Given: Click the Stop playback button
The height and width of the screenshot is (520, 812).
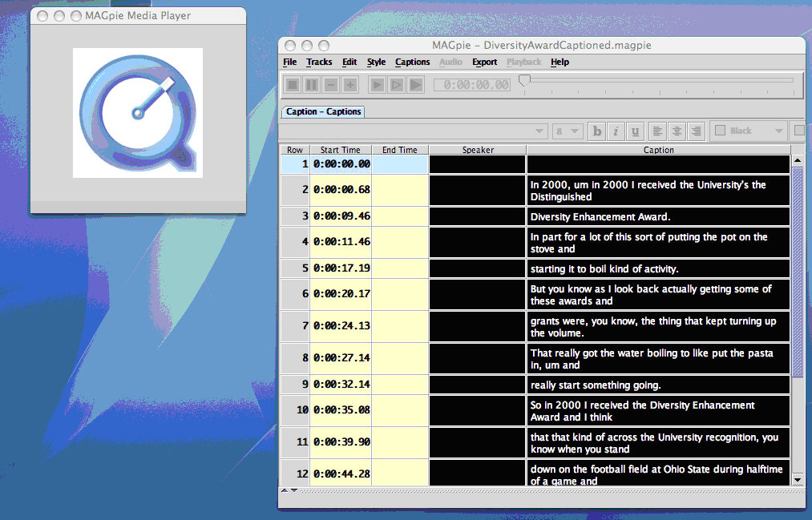Looking at the screenshot, I should [293, 84].
